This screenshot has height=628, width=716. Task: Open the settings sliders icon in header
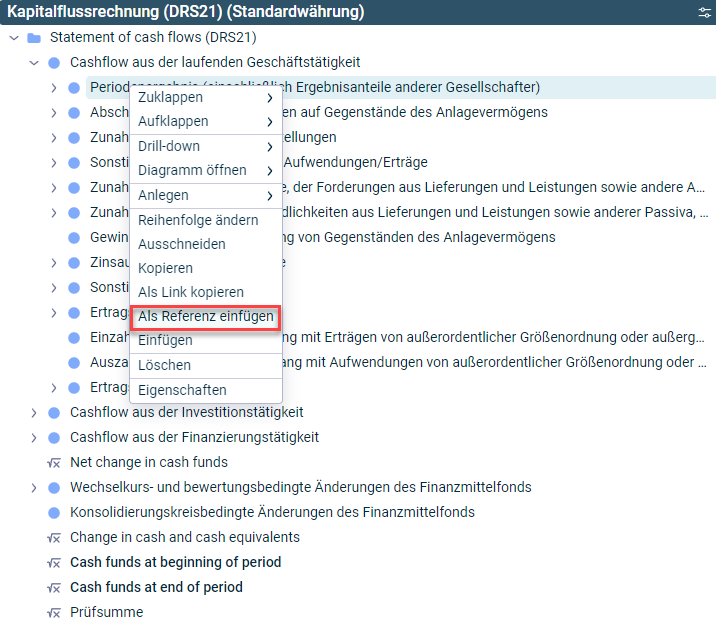705,12
